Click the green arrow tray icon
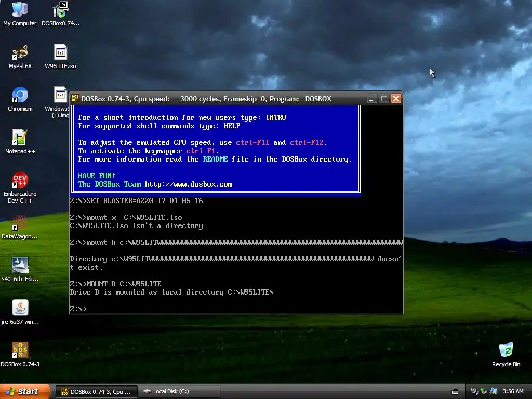The width and height of the screenshot is (532, 399). pyautogui.click(x=484, y=391)
